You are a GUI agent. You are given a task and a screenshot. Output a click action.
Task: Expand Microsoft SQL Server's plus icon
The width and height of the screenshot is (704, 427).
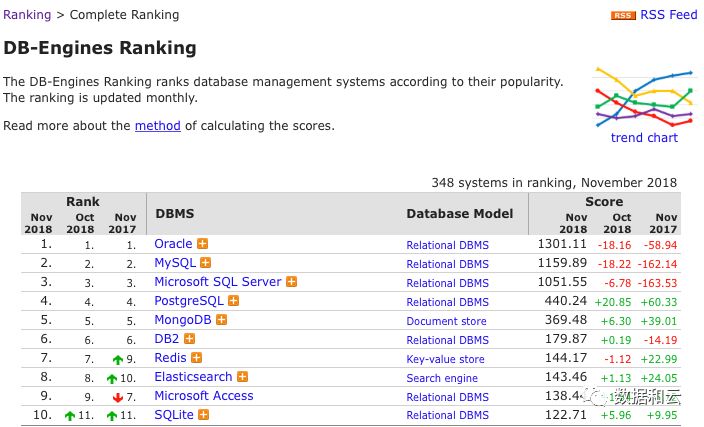pyautogui.click(x=291, y=282)
